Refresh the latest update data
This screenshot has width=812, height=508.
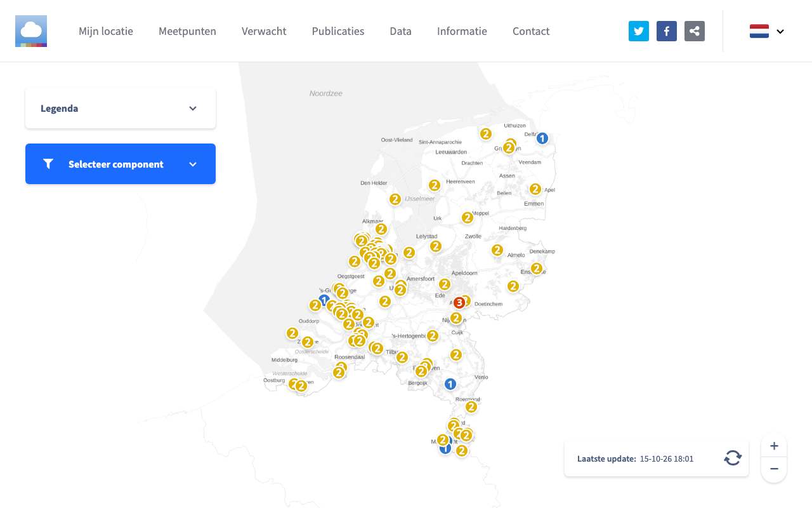coord(733,458)
